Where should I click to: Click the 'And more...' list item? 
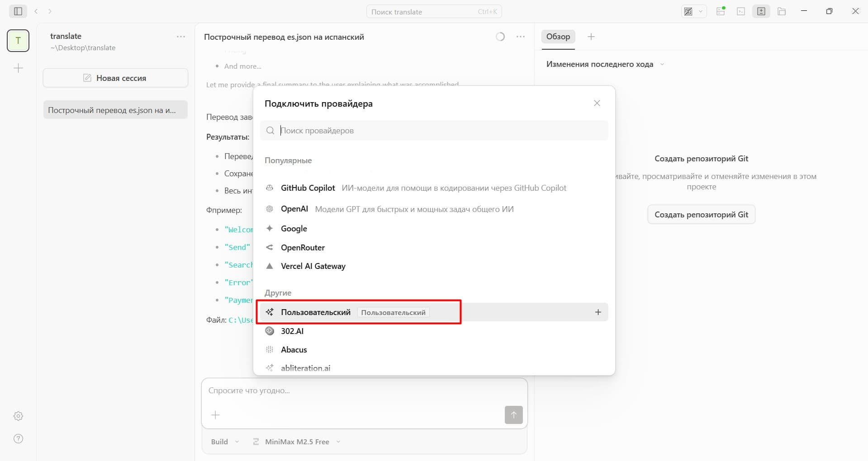point(243,66)
